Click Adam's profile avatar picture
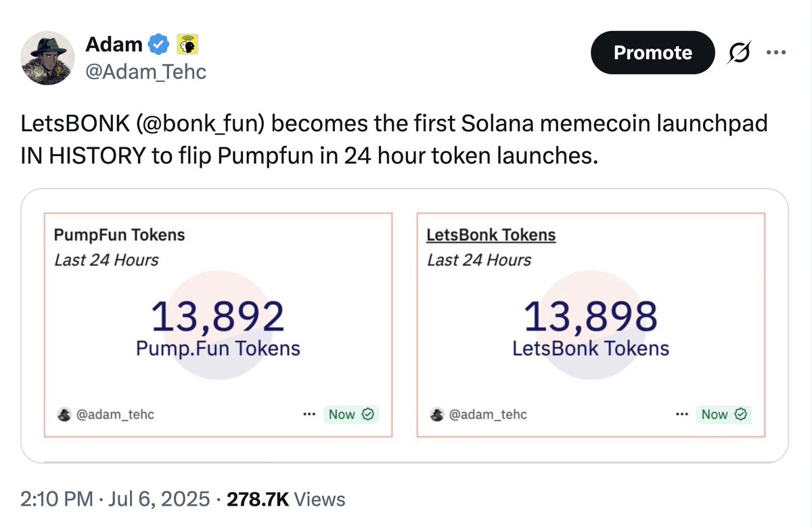Screen dimensions: 812x528 pos(46,58)
